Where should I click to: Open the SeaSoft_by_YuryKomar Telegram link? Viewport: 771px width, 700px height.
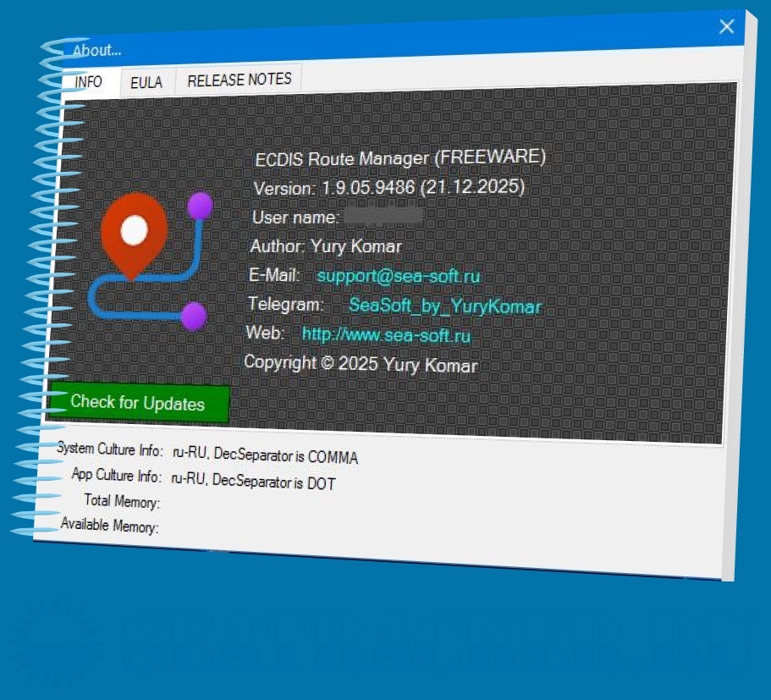(x=444, y=306)
